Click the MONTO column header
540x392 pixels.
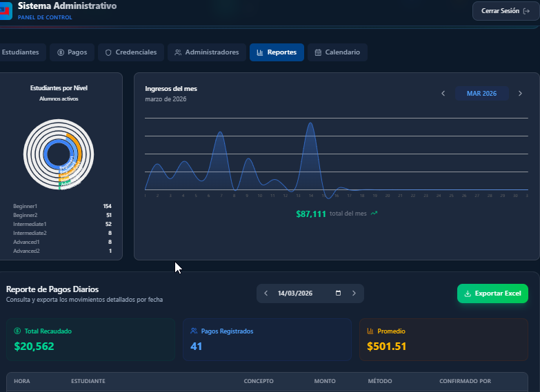pyautogui.click(x=325, y=382)
